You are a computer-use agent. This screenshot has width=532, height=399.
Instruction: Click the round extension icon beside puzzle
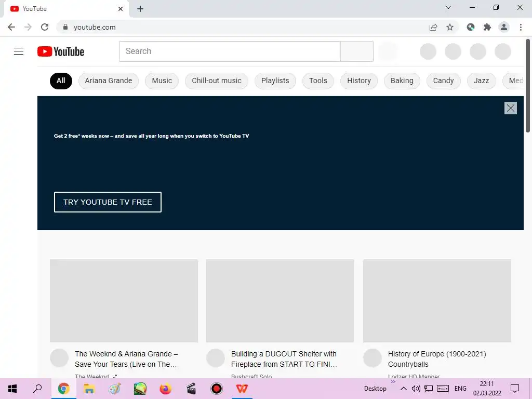click(471, 27)
